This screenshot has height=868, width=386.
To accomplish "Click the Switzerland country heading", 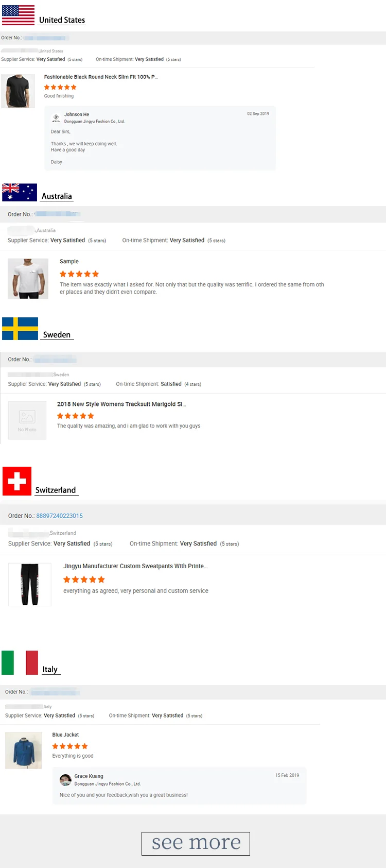I will [x=56, y=490].
